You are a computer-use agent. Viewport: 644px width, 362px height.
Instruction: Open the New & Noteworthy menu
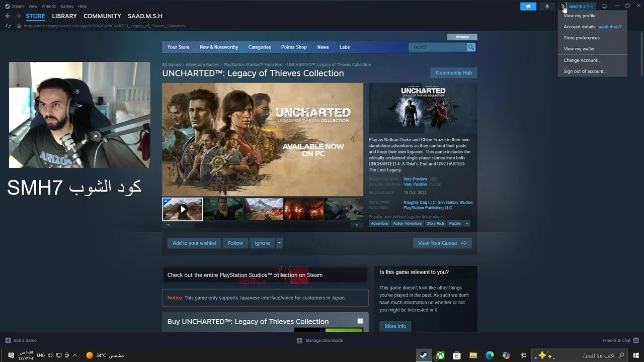click(219, 47)
